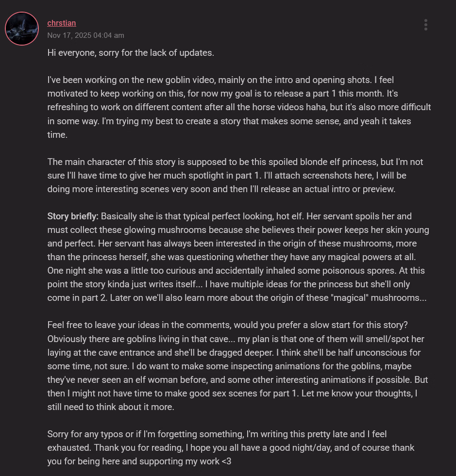456x476 pixels.
Task: Click the phrase "Let me know your thoughts"
Action: click(x=351, y=393)
